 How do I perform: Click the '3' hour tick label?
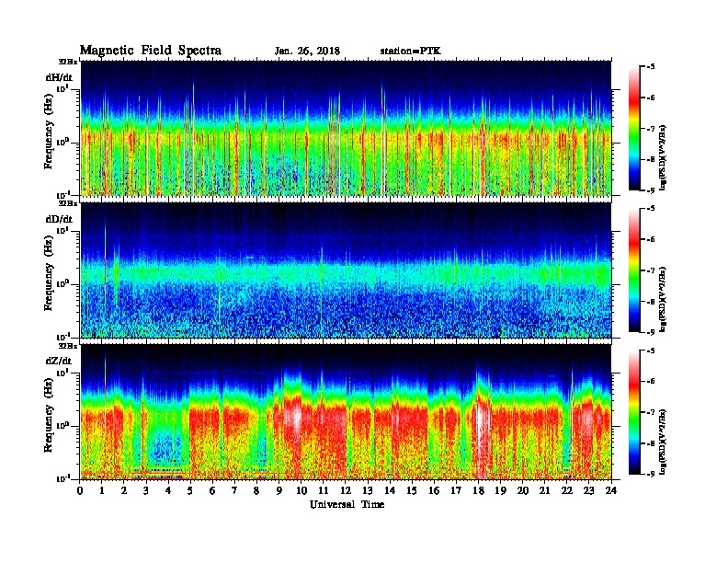coord(146,490)
